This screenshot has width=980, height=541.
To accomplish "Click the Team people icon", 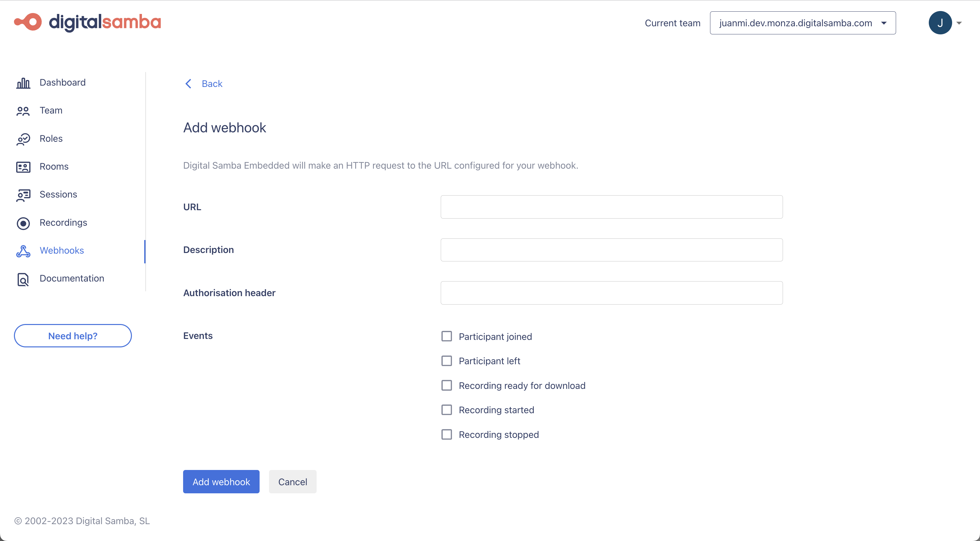I will pos(23,111).
